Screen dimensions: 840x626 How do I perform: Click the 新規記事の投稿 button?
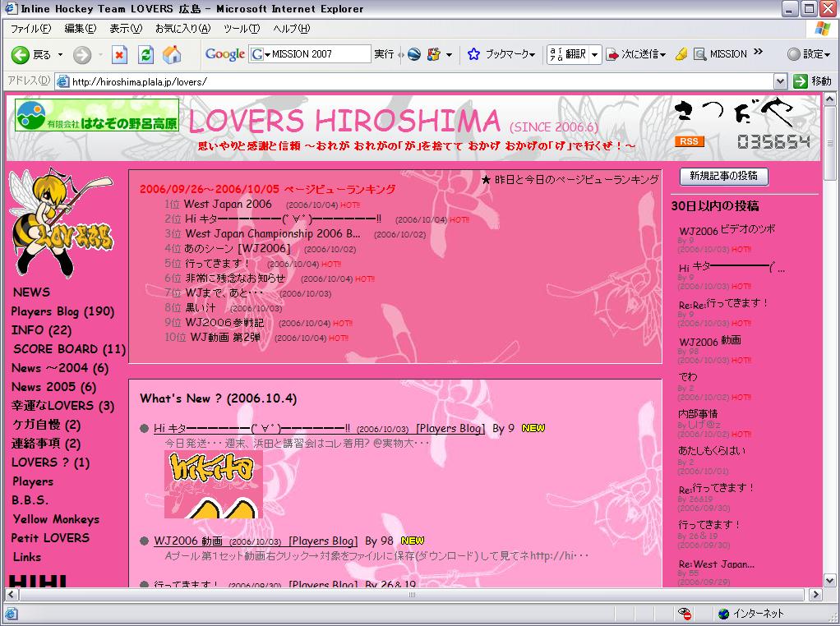(723, 177)
